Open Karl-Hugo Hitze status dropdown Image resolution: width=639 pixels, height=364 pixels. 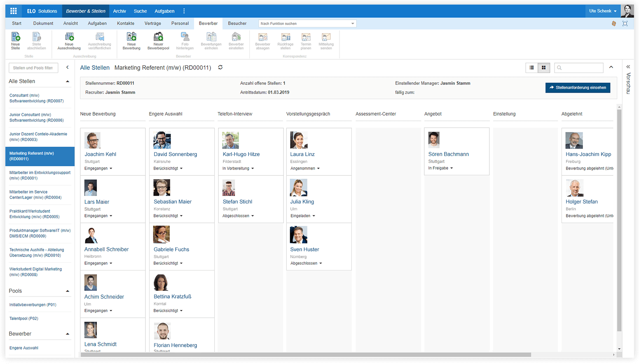click(x=238, y=168)
